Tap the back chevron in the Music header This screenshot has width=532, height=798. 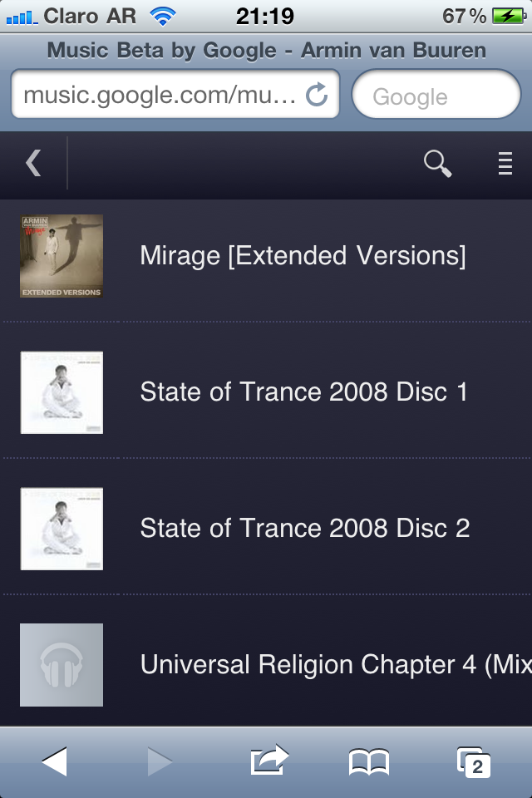pyautogui.click(x=33, y=163)
